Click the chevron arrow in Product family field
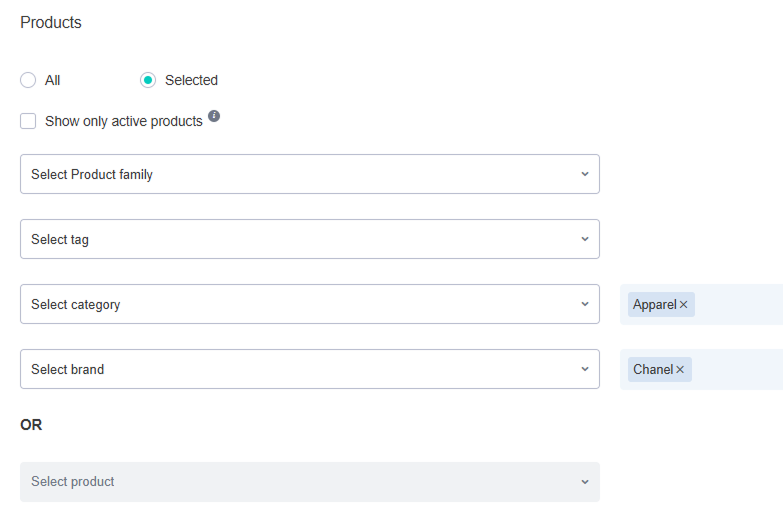The height and width of the screenshot is (526, 783). click(585, 174)
